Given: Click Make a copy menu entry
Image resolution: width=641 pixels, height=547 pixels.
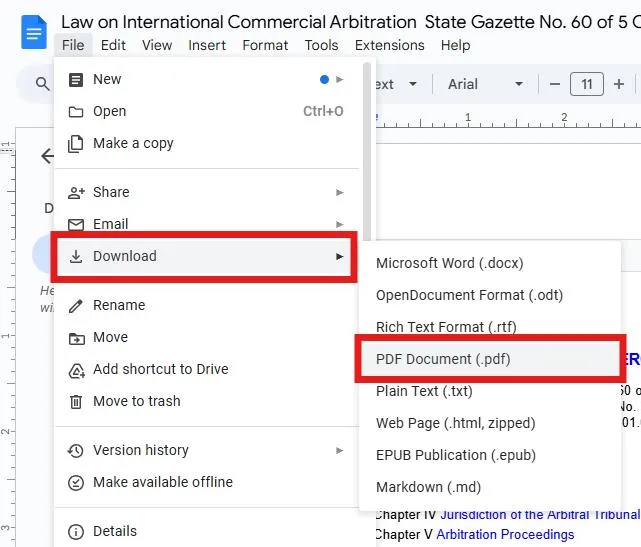Looking at the screenshot, I should point(133,143).
